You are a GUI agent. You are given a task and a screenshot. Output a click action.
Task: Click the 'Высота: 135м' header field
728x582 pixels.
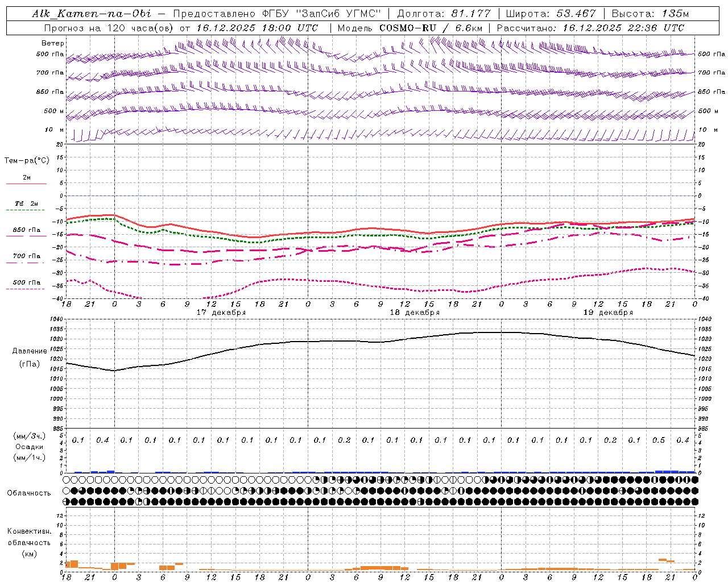click(x=650, y=14)
